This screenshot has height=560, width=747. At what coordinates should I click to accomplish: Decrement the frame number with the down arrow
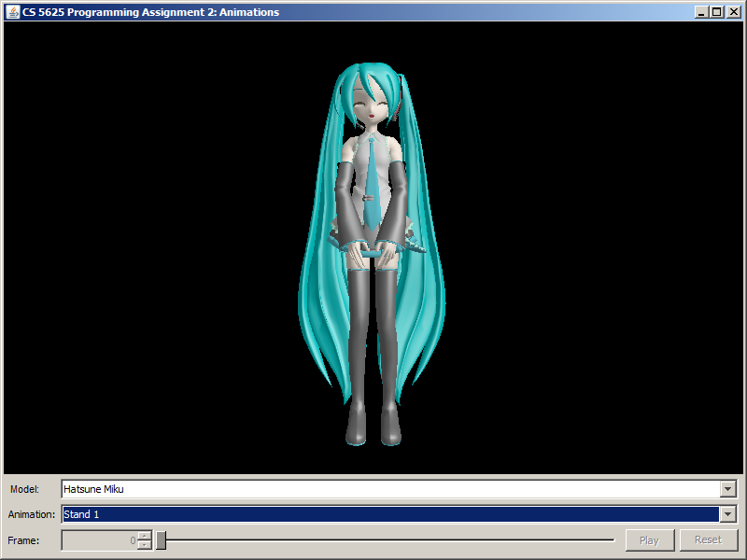(145, 544)
